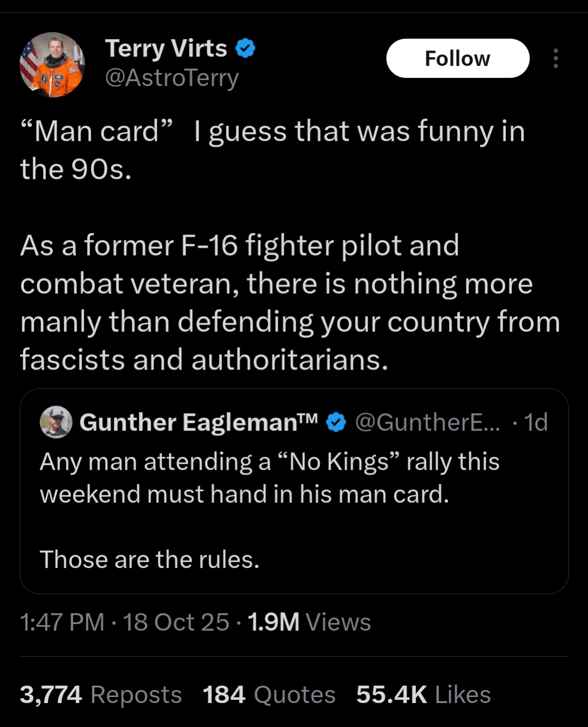The height and width of the screenshot is (727, 588).
Task: Click "Those are the rules." quoted line
Action: point(150,559)
